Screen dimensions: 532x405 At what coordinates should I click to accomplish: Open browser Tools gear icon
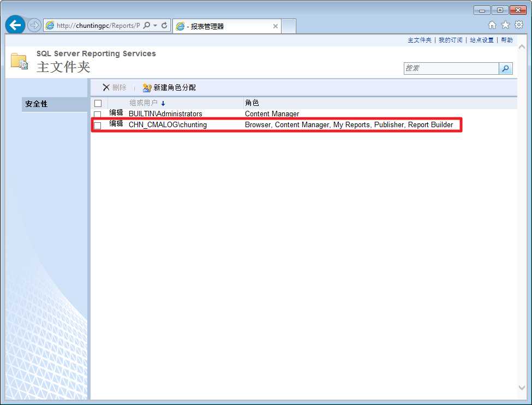tap(519, 25)
